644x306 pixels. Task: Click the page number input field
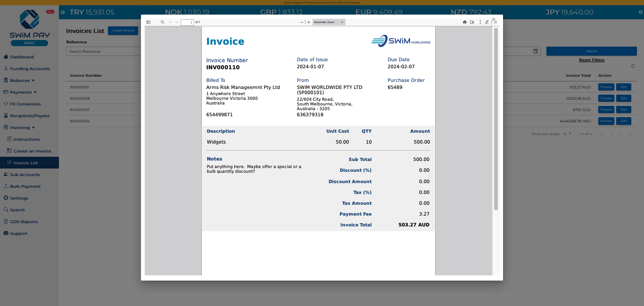188,22
